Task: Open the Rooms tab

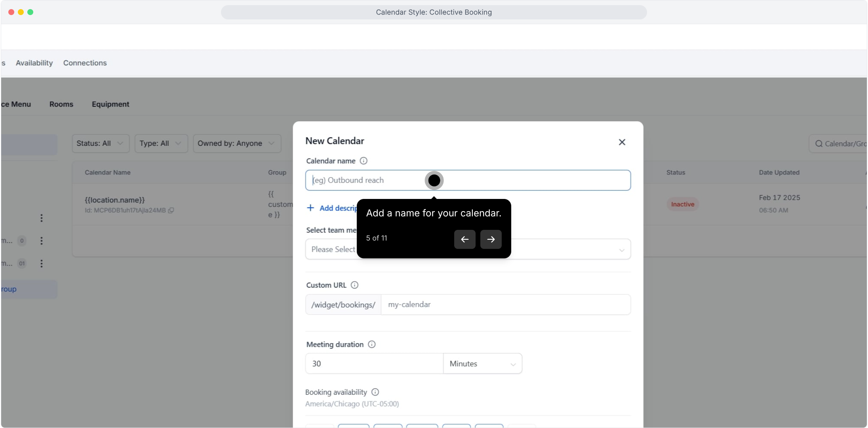Action: click(61, 104)
